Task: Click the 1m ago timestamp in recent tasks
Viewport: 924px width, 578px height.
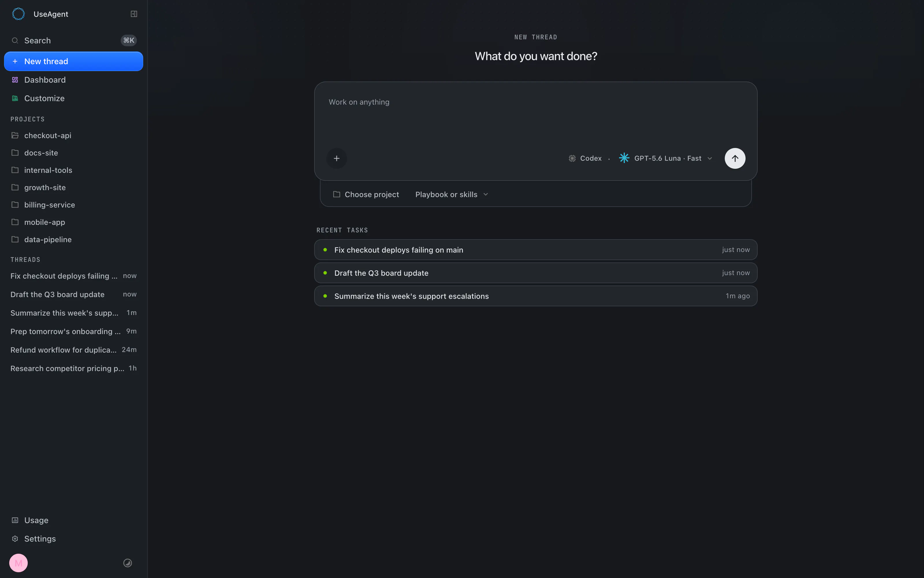Action: coord(737,296)
